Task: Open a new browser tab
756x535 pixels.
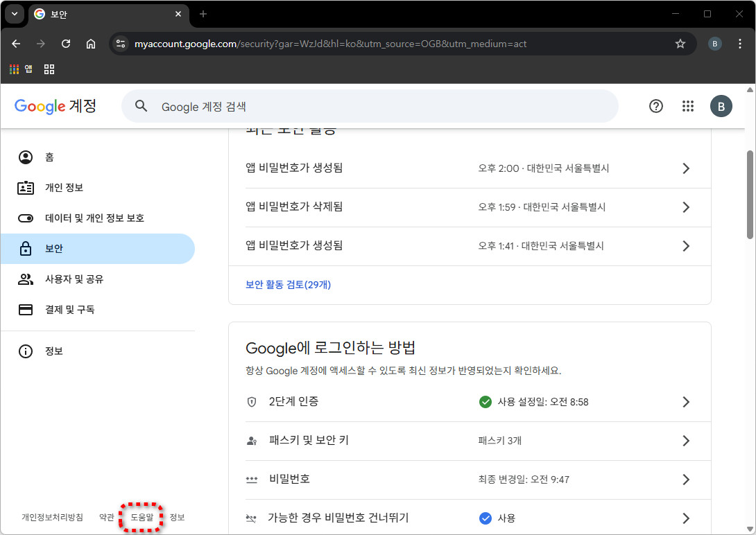Action: tap(203, 14)
